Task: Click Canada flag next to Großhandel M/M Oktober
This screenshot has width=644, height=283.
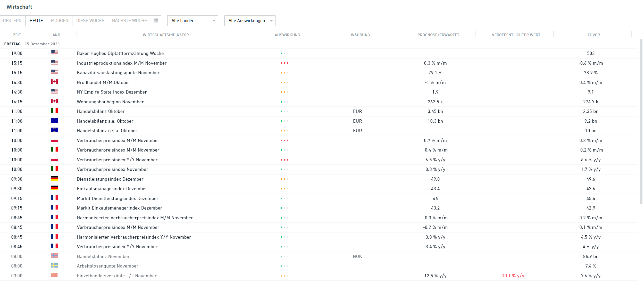Action: click(x=54, y=82)
